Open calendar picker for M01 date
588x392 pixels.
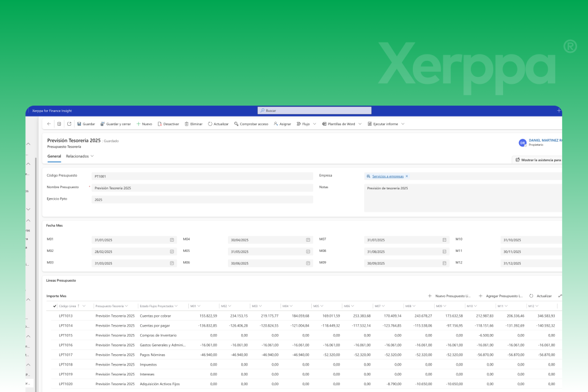click(172, 240)
